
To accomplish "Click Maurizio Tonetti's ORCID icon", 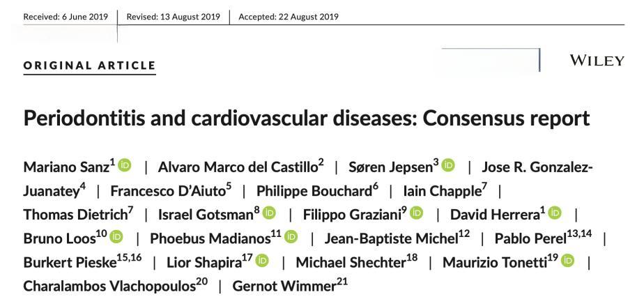I will tap(567, 259).
